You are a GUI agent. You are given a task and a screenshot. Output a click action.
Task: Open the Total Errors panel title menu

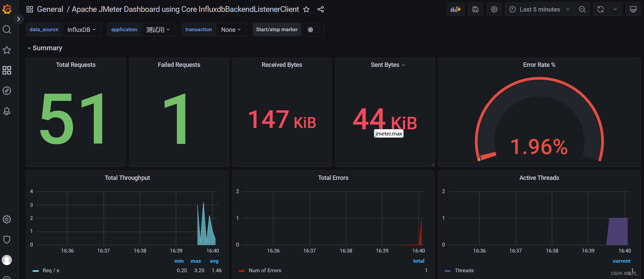tap(333, 178)
